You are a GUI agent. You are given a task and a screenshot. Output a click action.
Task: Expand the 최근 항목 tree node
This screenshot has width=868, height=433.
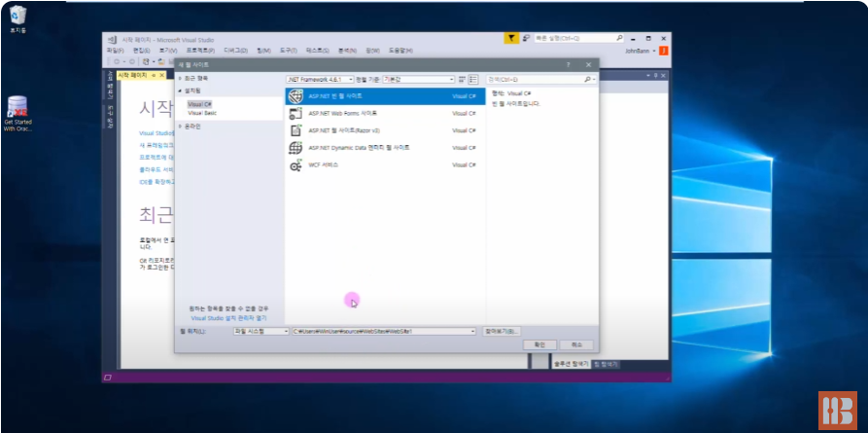[x=180, y=79]
